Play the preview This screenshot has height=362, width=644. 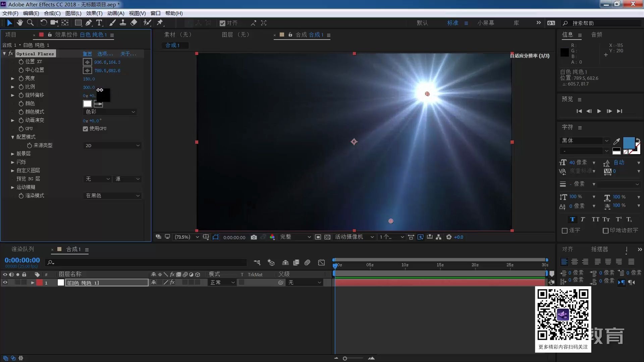[599, 111]
